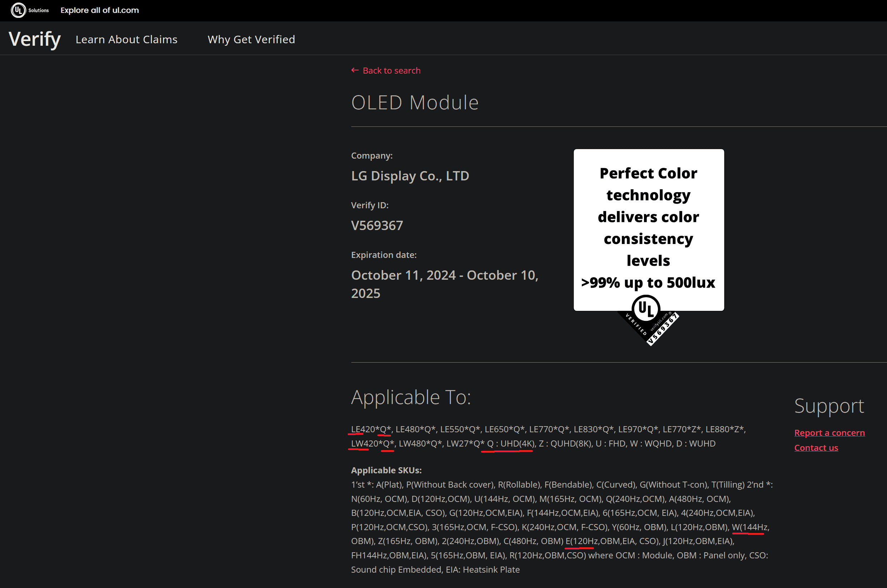Screen dimensions: 887x588
Task: Click the Report a concern link
Action: tap(829, 432)
